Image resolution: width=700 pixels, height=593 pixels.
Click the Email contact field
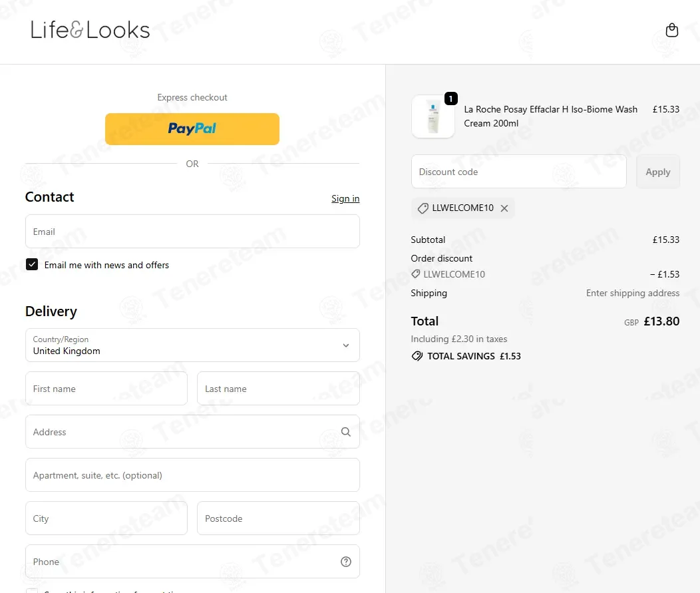tap(192, 232)
